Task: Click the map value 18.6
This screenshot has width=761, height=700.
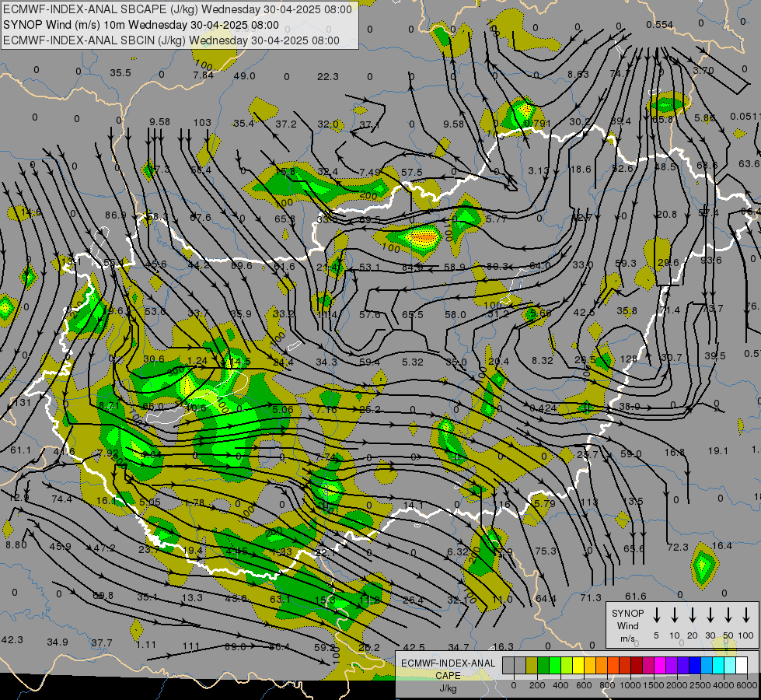Action: point(581,169)
